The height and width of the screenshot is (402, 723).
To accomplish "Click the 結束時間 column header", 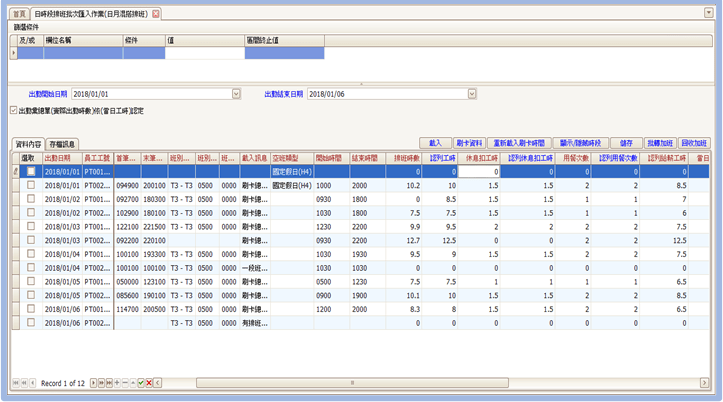I will click(x=365, y=158).
